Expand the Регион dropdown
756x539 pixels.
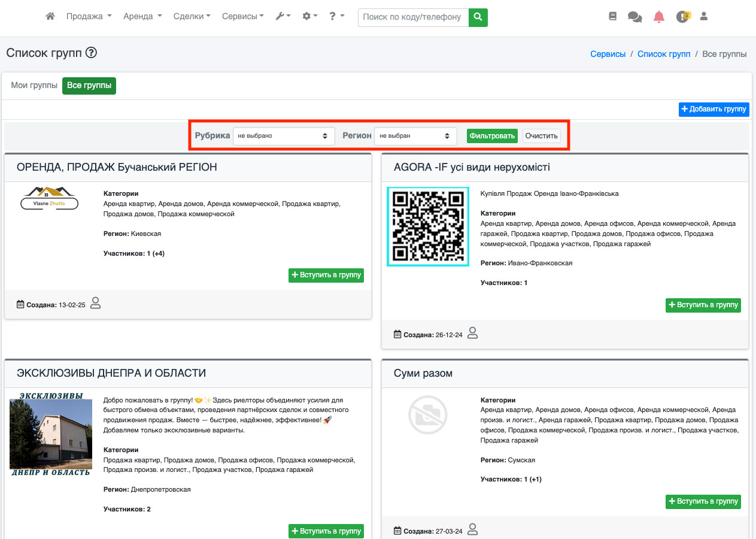[x=415, y=136]
